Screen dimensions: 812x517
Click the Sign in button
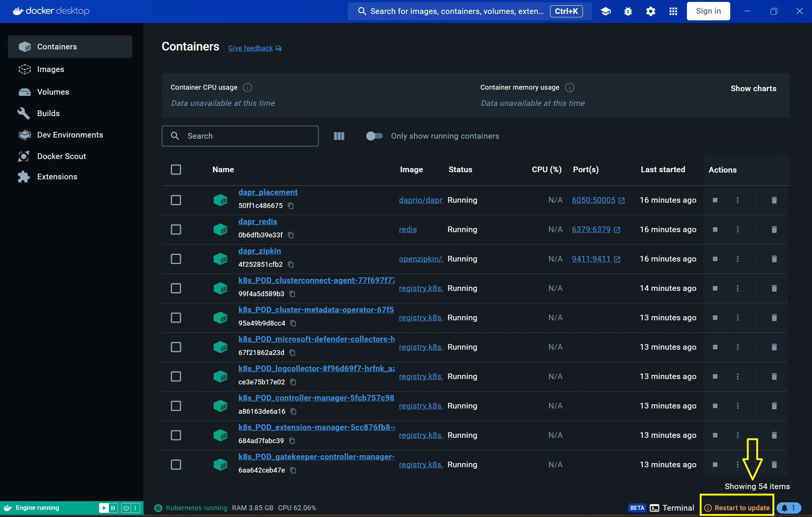[708, 11]
